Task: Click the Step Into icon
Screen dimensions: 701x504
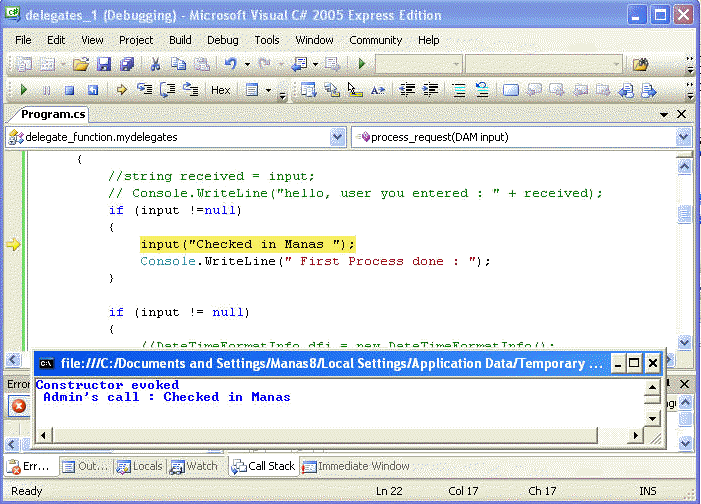Action: click(144, 90)
